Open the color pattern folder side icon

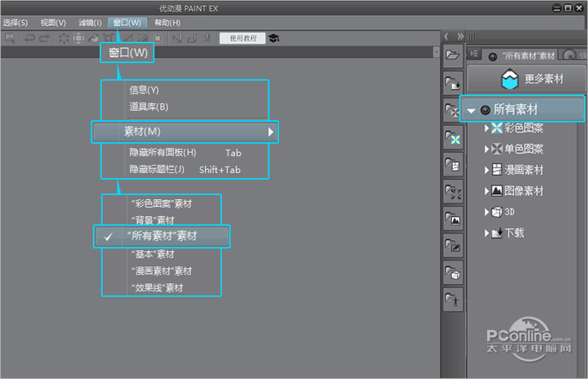pyautogui.click(x=453, y=137)
